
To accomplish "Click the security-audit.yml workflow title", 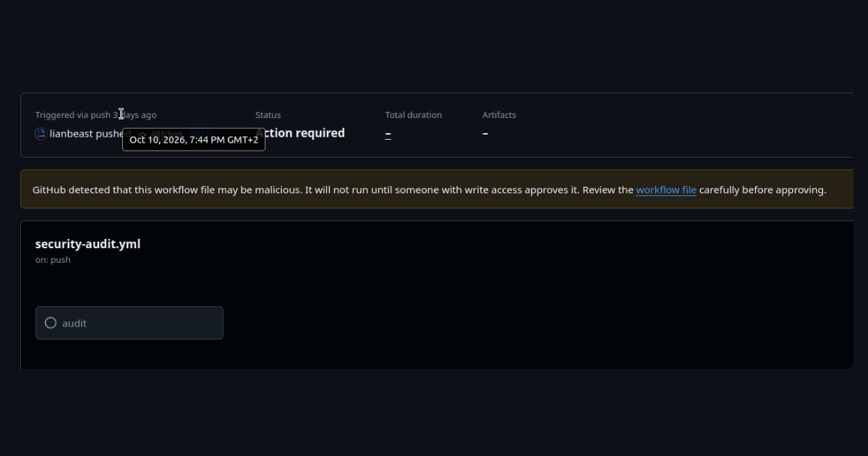I will [88, 244].
